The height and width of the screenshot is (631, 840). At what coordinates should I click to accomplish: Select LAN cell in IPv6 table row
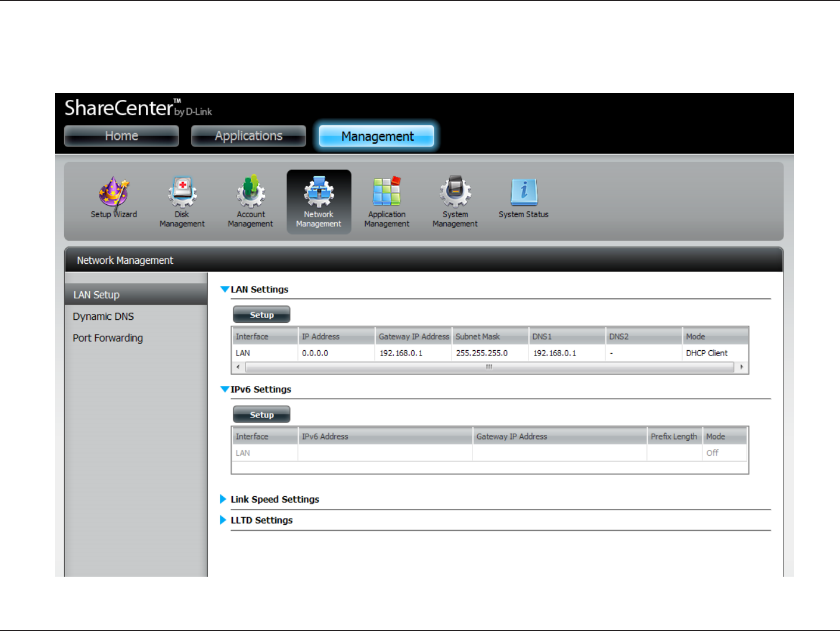tap(265, 453)
